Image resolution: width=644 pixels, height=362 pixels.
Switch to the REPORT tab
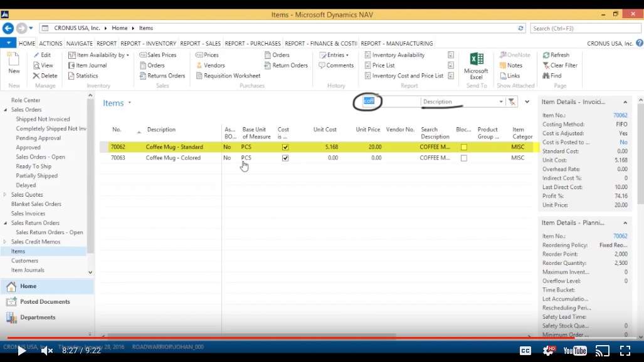107,43
